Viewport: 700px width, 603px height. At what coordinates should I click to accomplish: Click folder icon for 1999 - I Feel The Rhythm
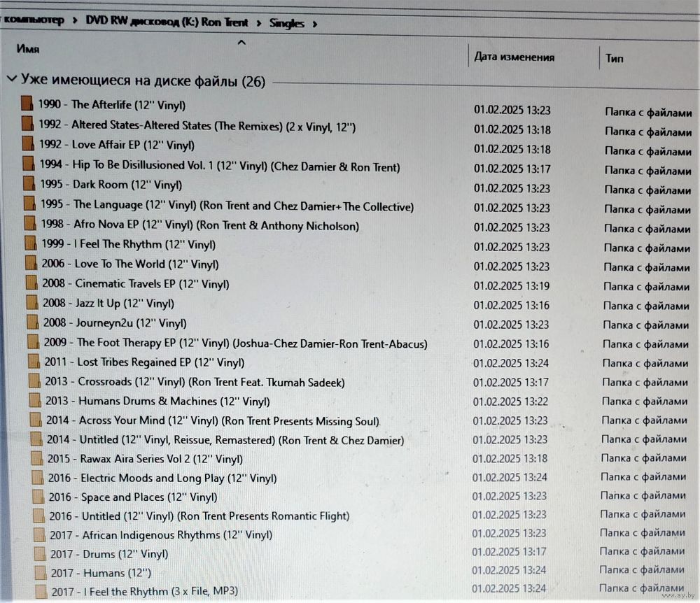pos(30,243)
